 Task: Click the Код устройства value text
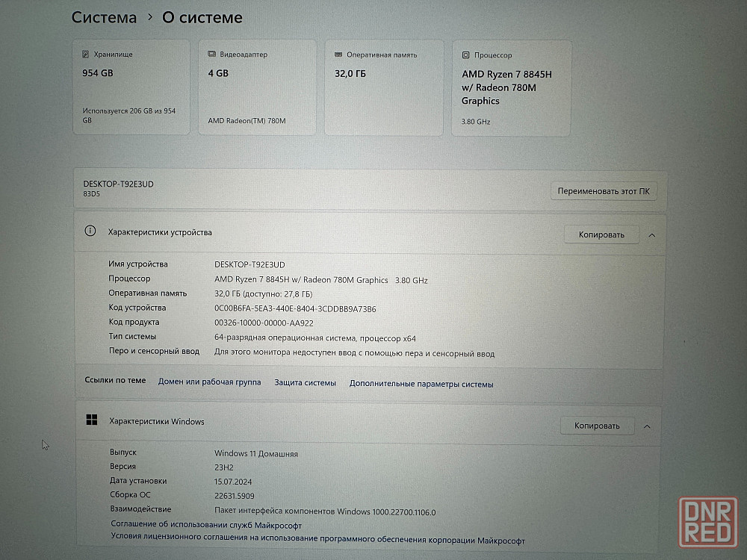click(295, 308)
